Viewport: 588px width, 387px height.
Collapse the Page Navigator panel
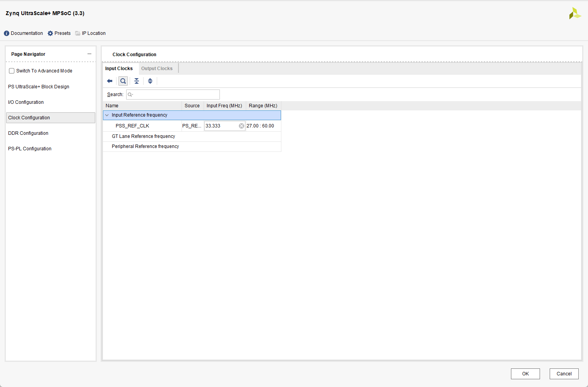[x=89, y=54]
